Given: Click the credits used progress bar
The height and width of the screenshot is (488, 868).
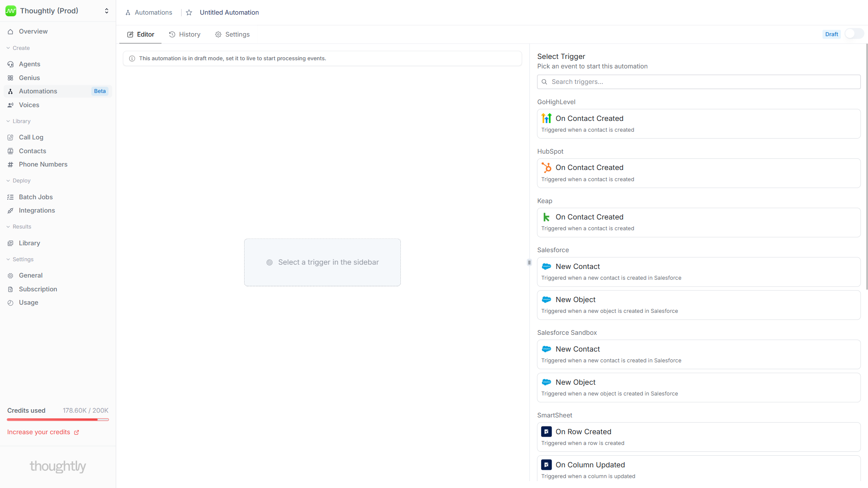Looking at the screenshot, I should coord(58,420).
